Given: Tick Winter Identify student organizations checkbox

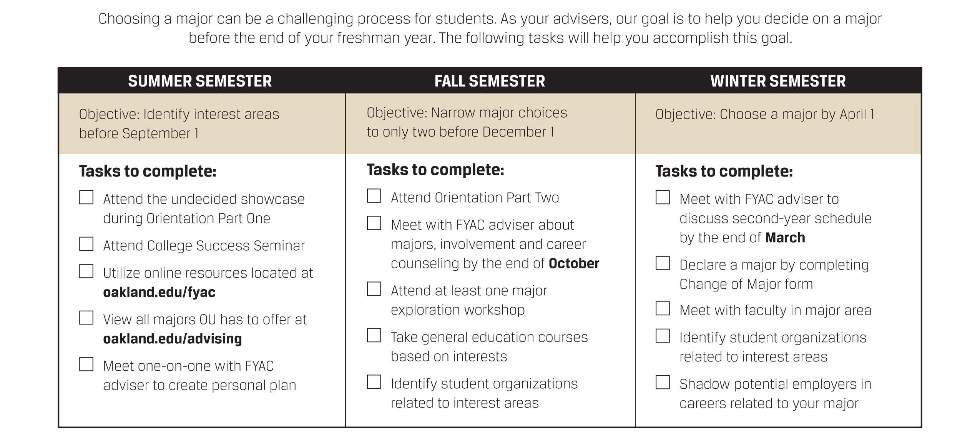Looking at the screenshot, I should coord(663,336).
